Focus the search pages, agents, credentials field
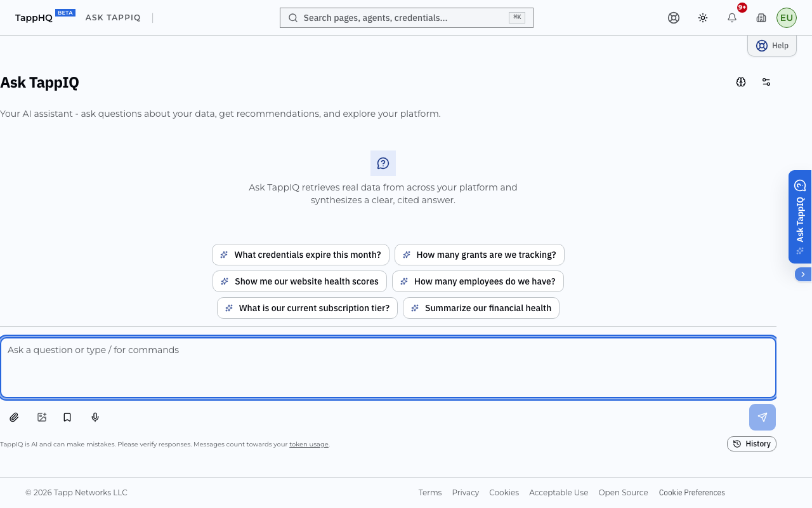Image resolution: width=812 pixels, height=508 pixels. pos(407,18)
